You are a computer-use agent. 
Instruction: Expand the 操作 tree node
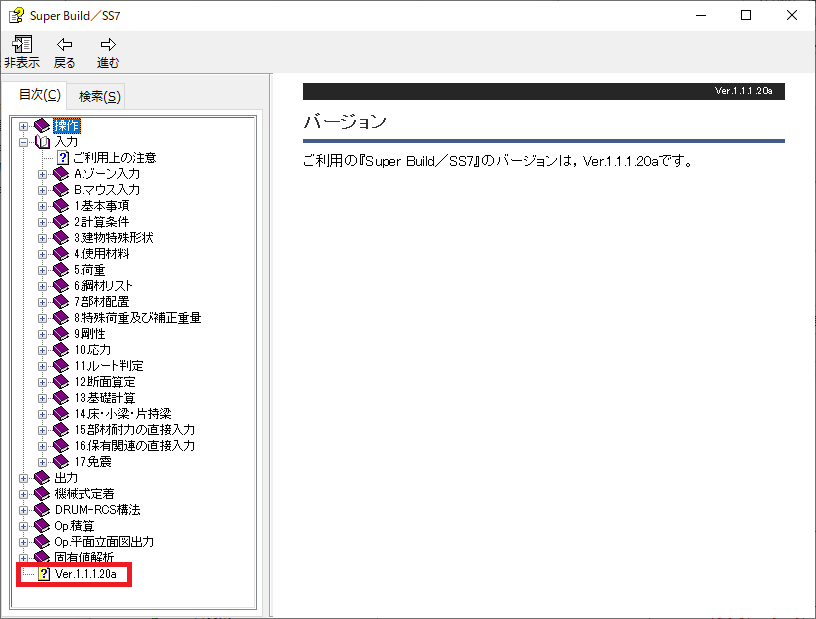coord(24,126)
